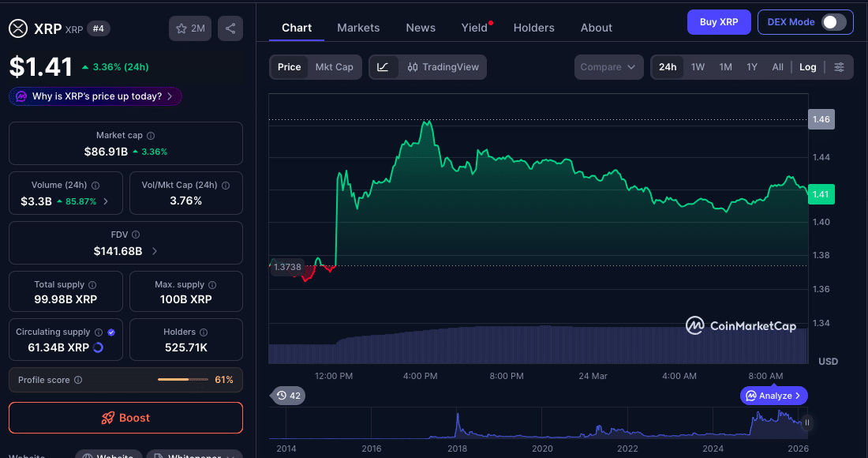
Task: Add XRP to watchlist with star button
Action: pos(190,28)
